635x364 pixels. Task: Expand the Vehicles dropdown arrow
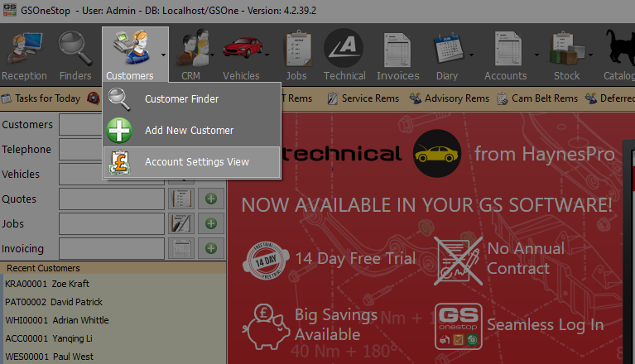(x=267, y=55)
